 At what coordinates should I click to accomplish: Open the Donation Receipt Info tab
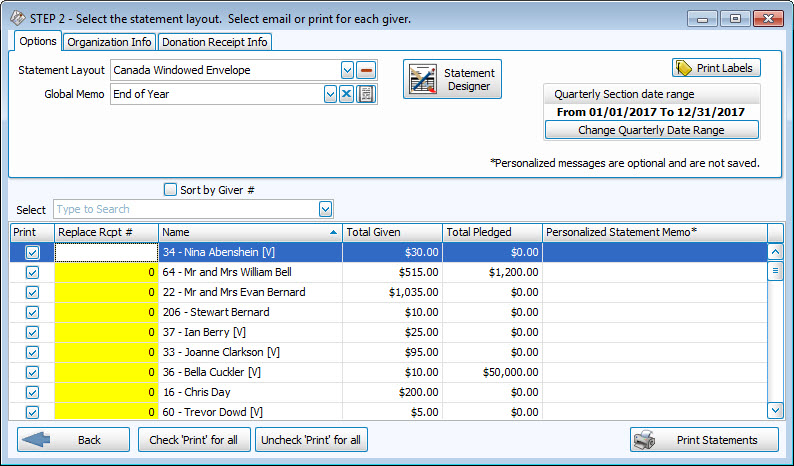click(x=214, y=42)
